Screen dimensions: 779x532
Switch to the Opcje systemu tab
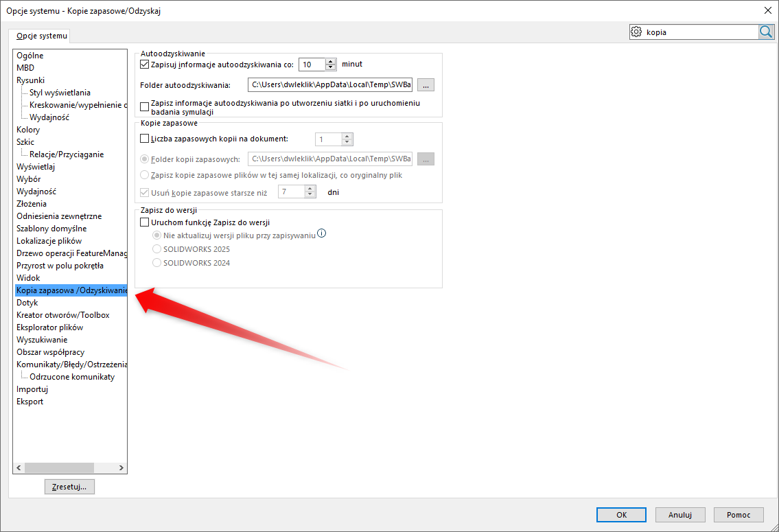[x=42, y=36]
